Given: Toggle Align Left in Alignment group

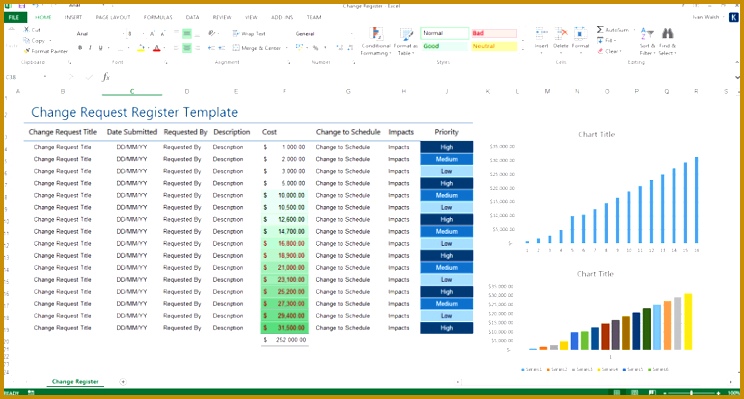Looking at the screenshot, I should (176, 48).
